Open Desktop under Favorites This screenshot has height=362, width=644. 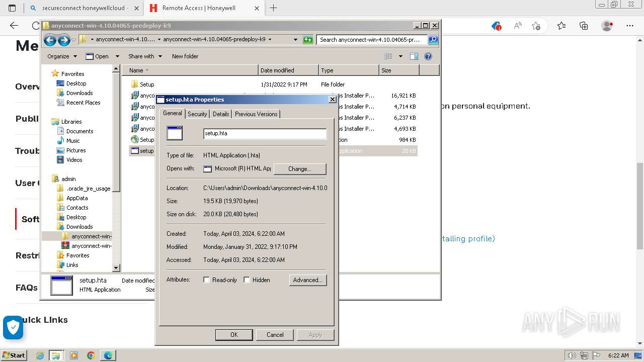[x=76, y=83]
